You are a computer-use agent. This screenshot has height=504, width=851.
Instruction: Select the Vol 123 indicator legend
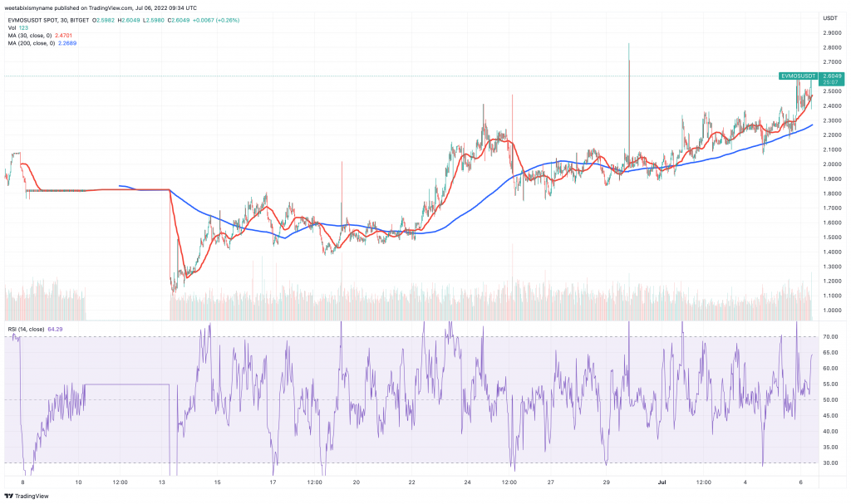point(18,27)
